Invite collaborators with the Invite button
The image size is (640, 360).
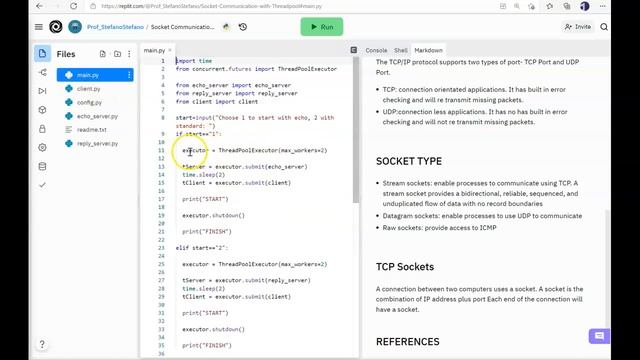tap(578, 27)
